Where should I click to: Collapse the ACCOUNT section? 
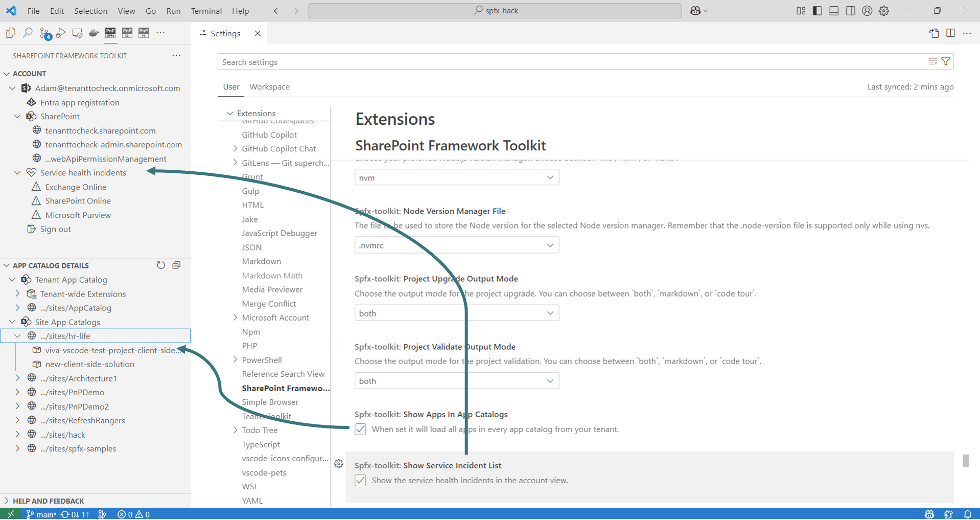[7, 74]
